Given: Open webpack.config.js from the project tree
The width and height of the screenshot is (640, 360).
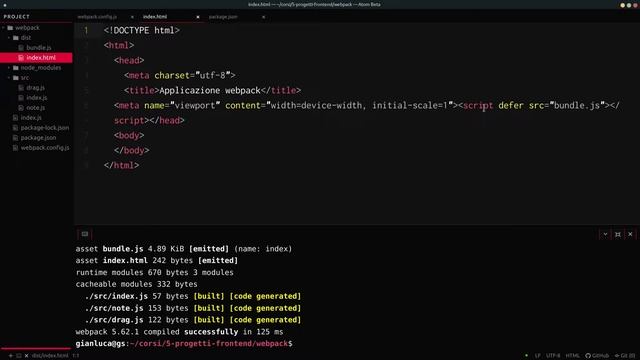Looking at the screenshot, I should 44,148.
